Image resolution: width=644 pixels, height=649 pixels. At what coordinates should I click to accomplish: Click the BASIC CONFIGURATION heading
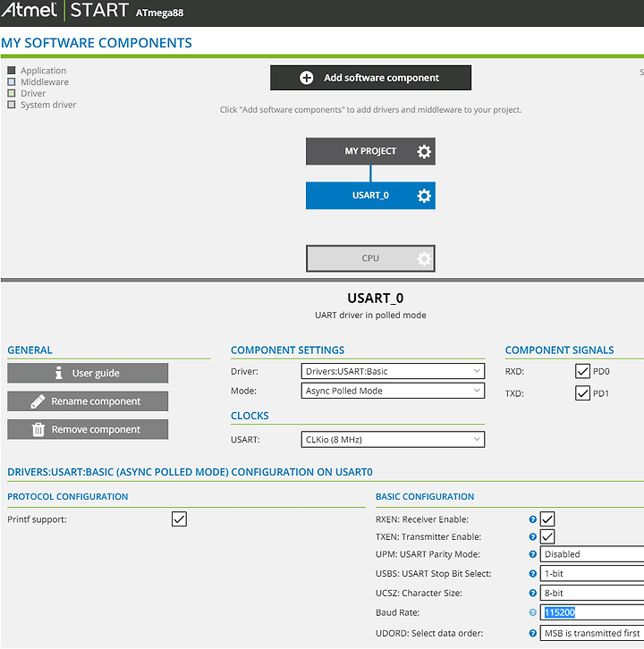pos(425,497)
